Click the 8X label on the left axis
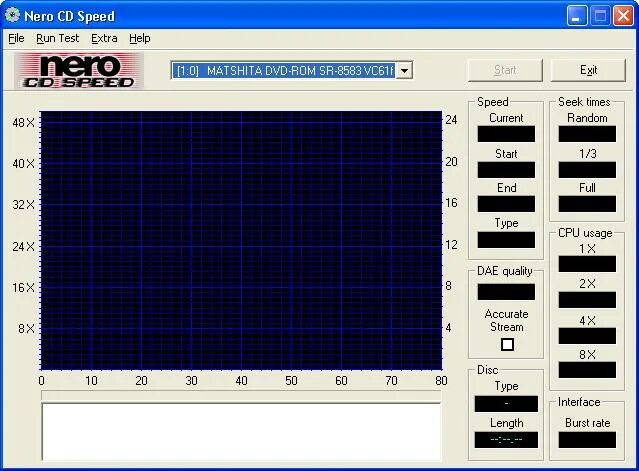 click(26, 328)
